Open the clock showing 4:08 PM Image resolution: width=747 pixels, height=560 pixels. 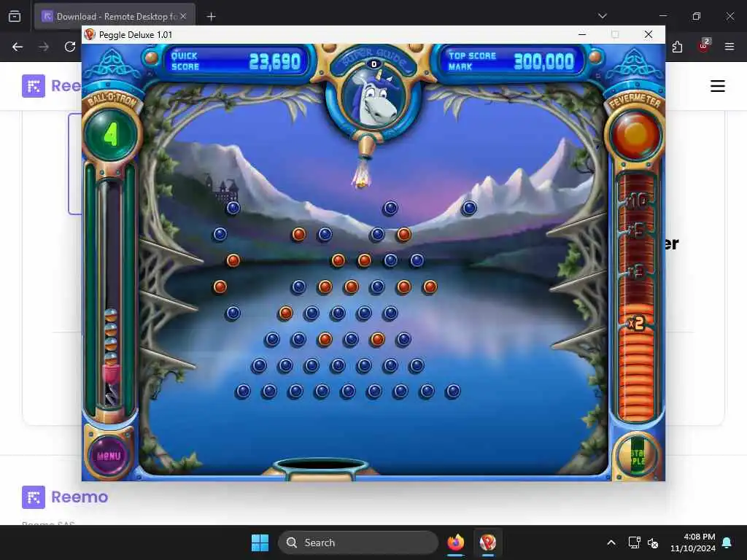tap(693, 542)
